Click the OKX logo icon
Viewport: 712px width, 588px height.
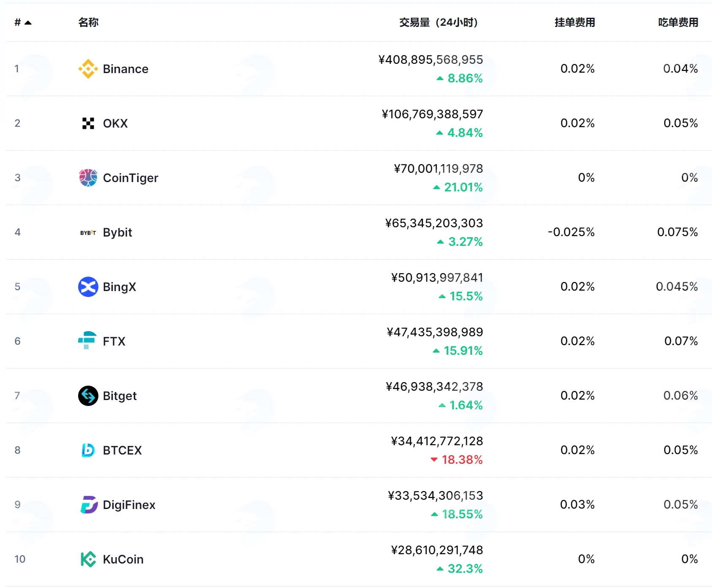pyautogui.click(x=88, y=123)
